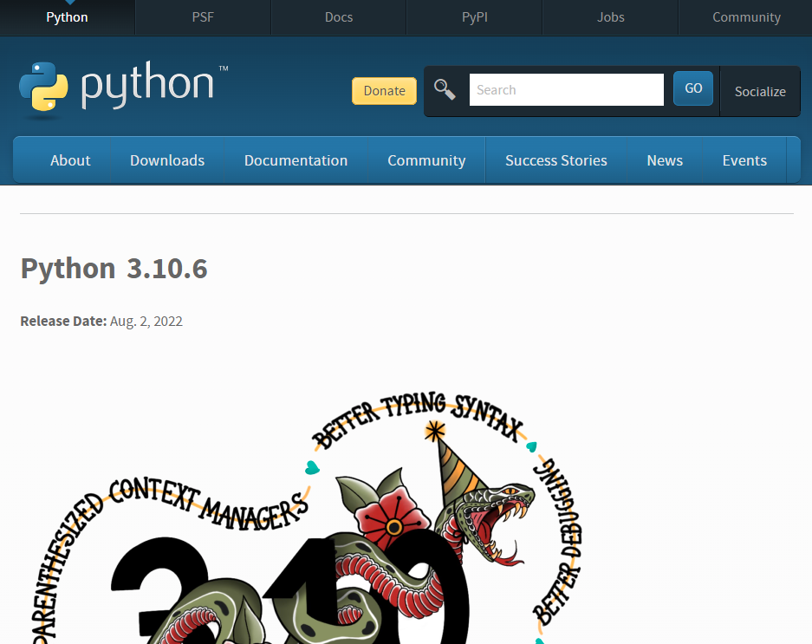The height and width of the screenshot is (644, 812).
Task: Click the Python 3.10.6 heading
Action: [114, 269]
